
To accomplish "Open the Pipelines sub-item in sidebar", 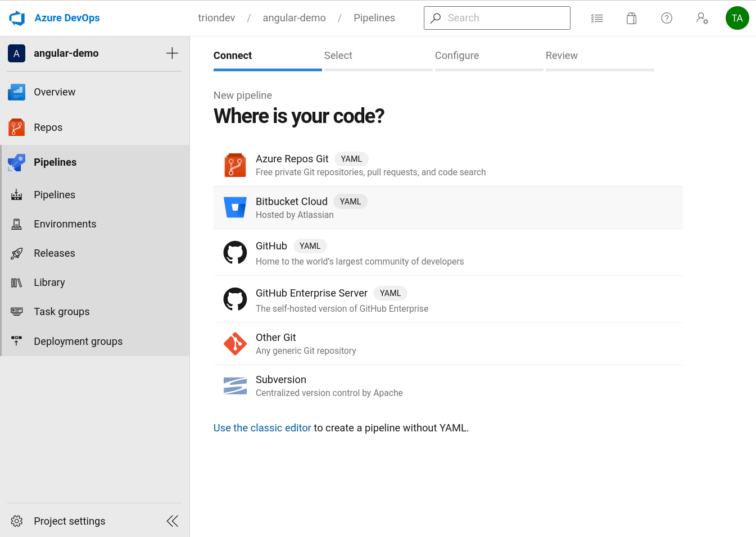I will tap(95, 195).
